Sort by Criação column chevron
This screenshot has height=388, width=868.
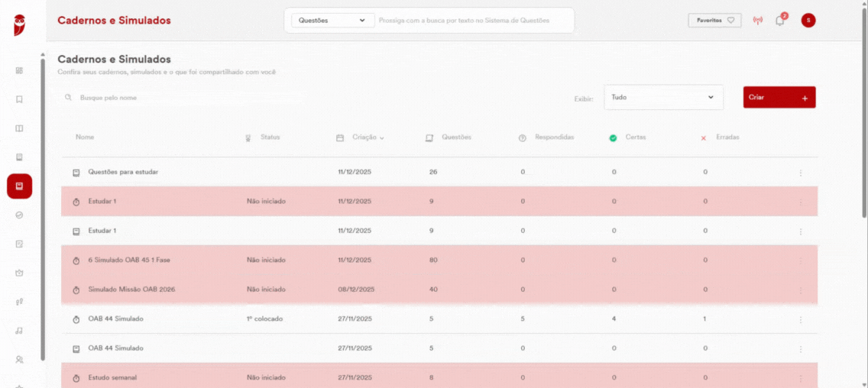point(382,137)
